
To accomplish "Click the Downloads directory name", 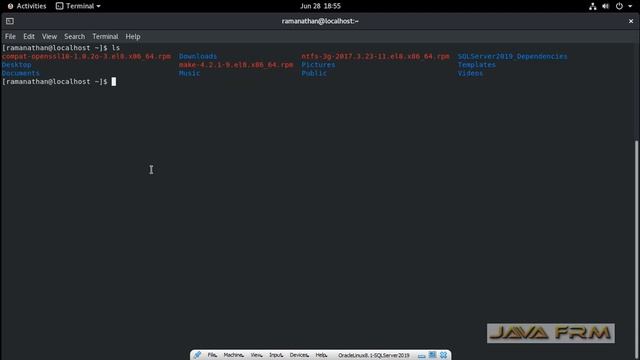I will coord(198,56).
